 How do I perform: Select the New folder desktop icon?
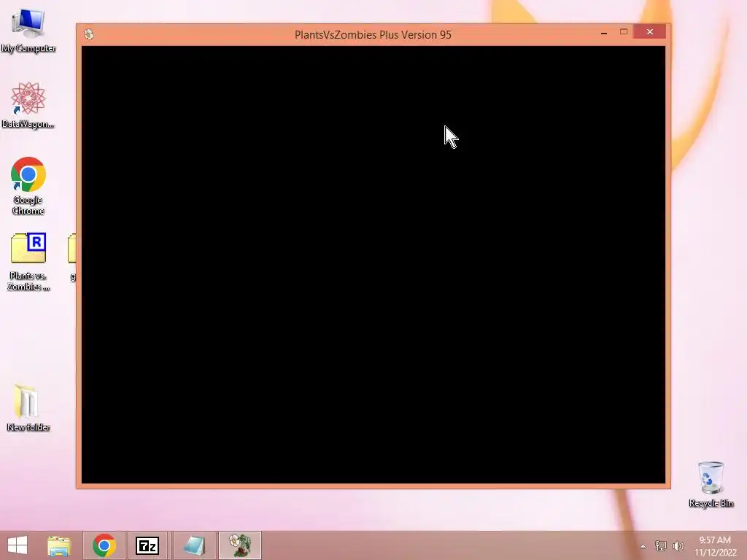point(28,408)
